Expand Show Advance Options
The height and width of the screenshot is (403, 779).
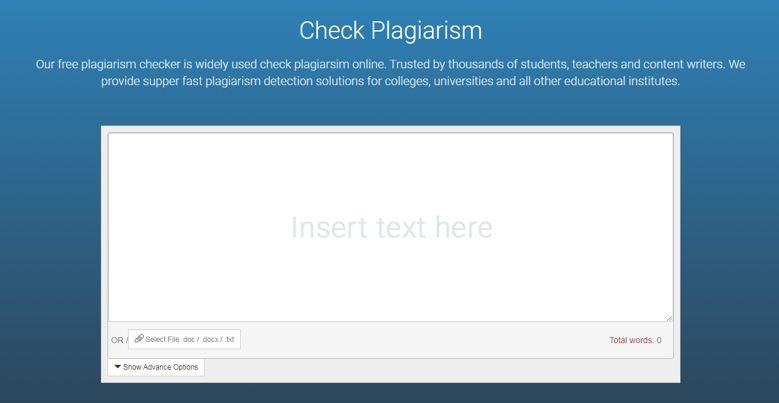click(156, 367)
